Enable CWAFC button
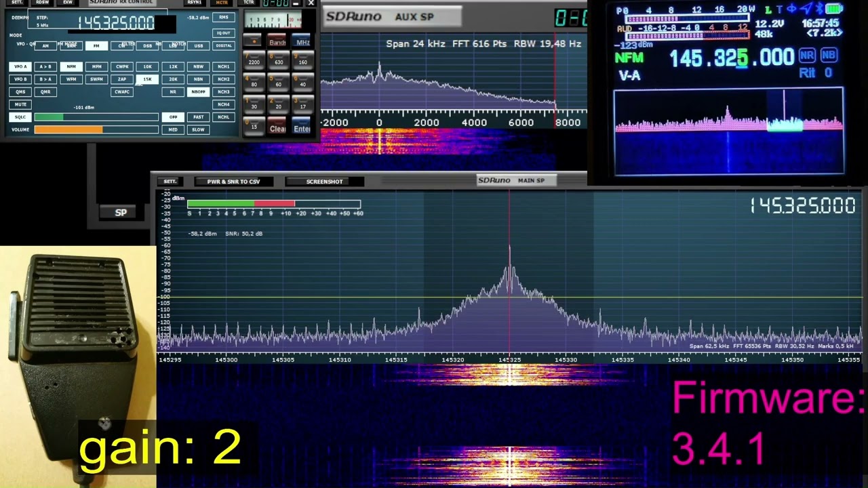This screenshot has width=868, height=488. tap(122, 91)
